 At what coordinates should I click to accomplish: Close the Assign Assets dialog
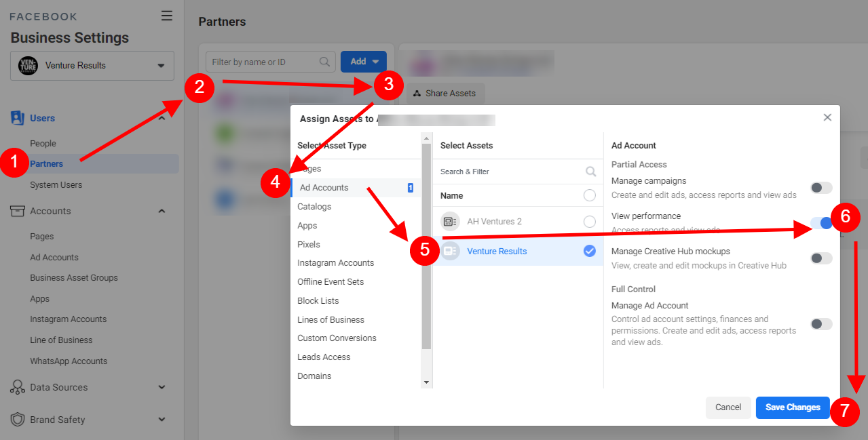coord(827,117)
